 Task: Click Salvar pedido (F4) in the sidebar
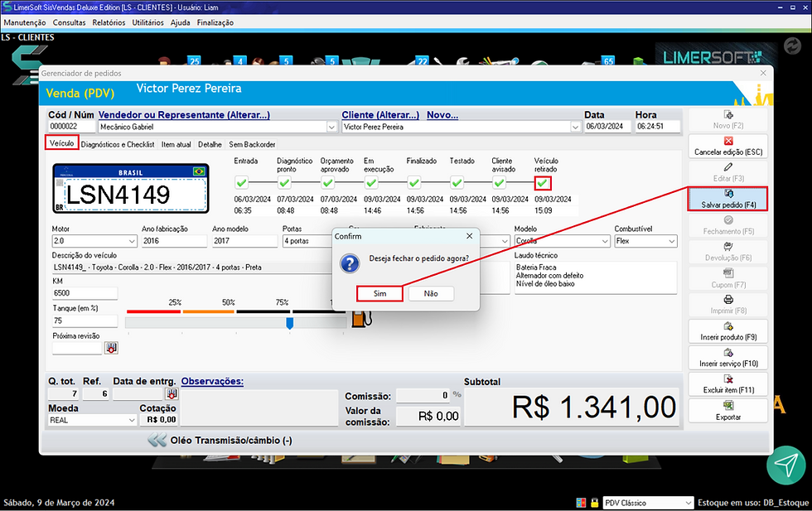pyautogui.click(x=727, y=199)
